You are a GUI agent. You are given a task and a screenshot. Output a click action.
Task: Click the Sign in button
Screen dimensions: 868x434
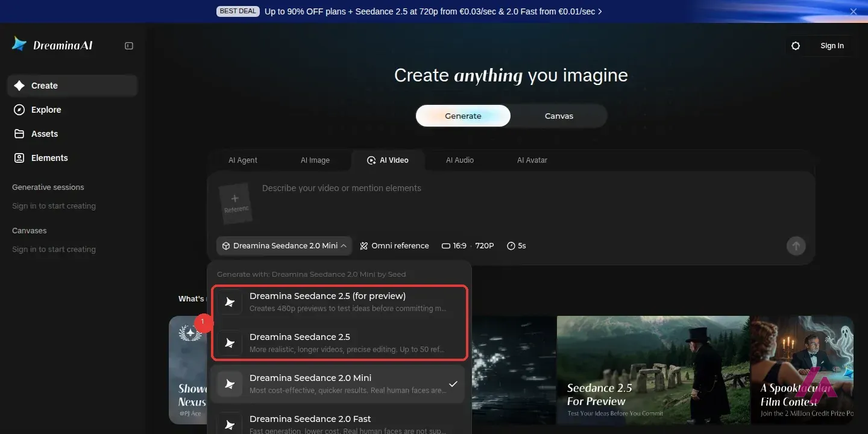[x=832, y=46]
